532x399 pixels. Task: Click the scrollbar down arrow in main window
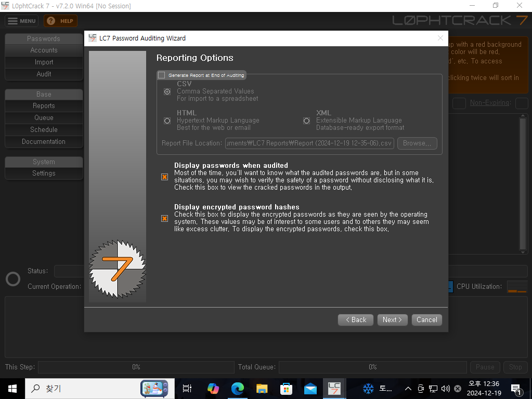pos(523,252)
